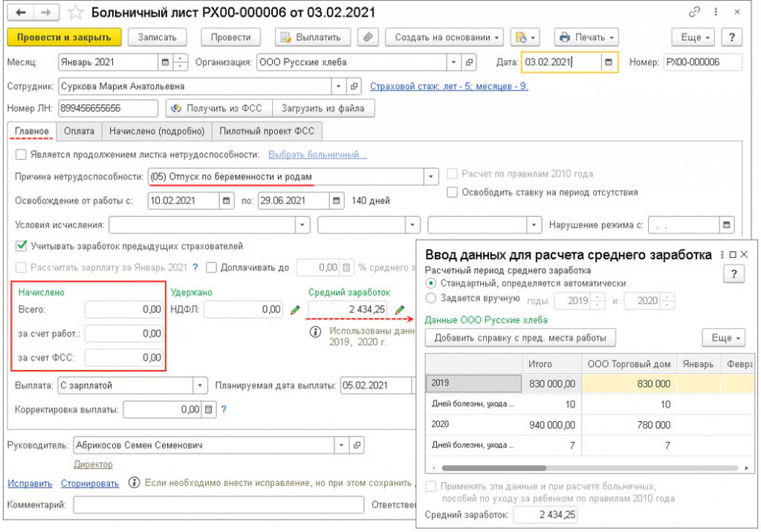Open calendar picker for Дата field

(x=609, y=62)
